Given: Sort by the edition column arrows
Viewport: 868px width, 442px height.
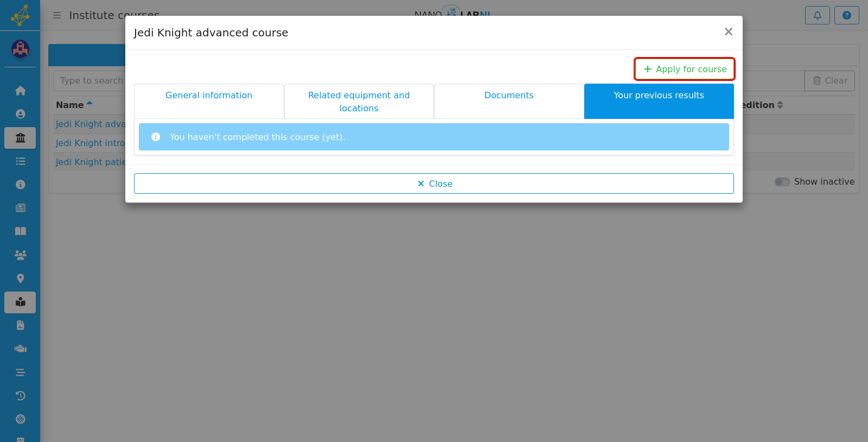Looking at the screenshot, I should [780, 105].
